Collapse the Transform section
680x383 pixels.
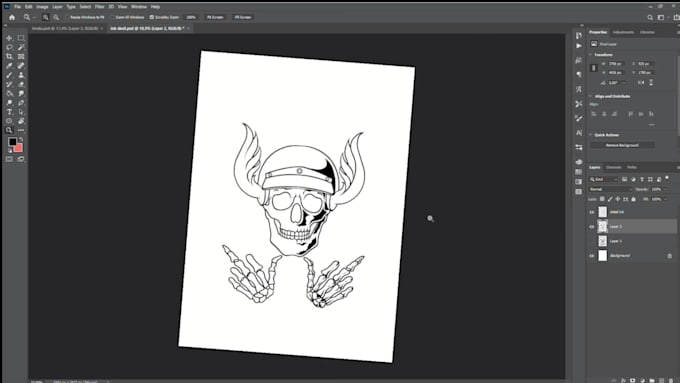coord(591,55)
